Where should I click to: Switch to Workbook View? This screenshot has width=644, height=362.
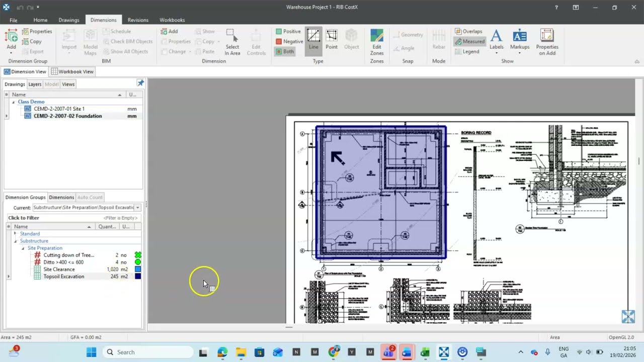tap(72, 71)
